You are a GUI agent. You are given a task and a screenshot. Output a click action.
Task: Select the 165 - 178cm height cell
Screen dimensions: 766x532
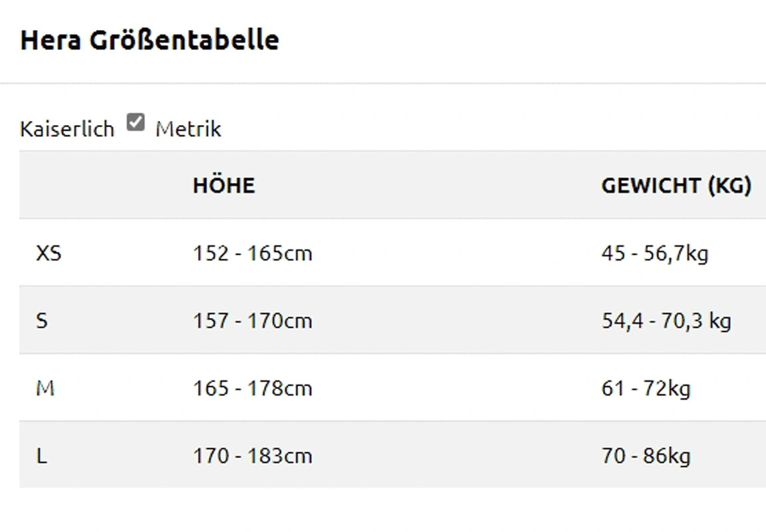point(252,388)
